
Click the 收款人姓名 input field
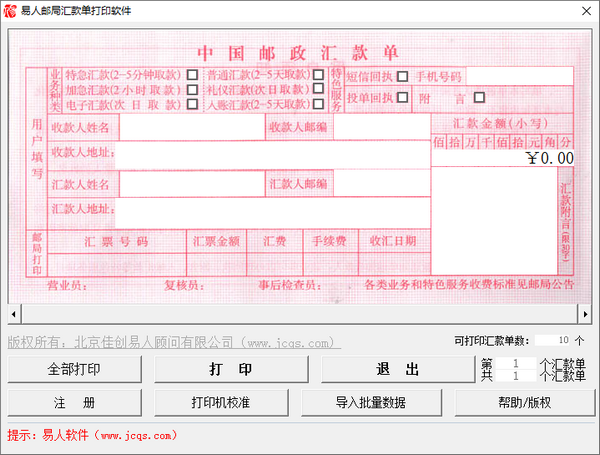pos(192,127)
